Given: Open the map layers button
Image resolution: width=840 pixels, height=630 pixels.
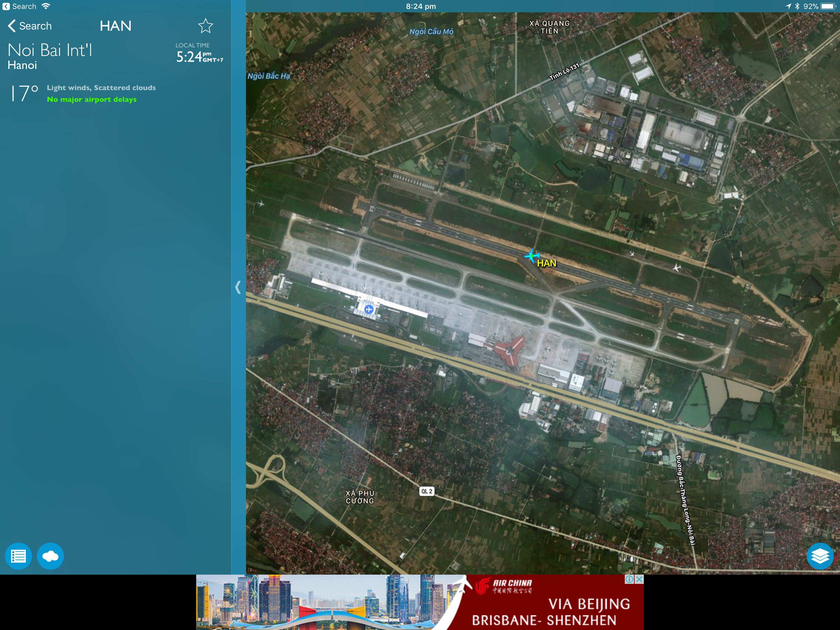Looking at the screenshot, I should (x=820, y=556).
